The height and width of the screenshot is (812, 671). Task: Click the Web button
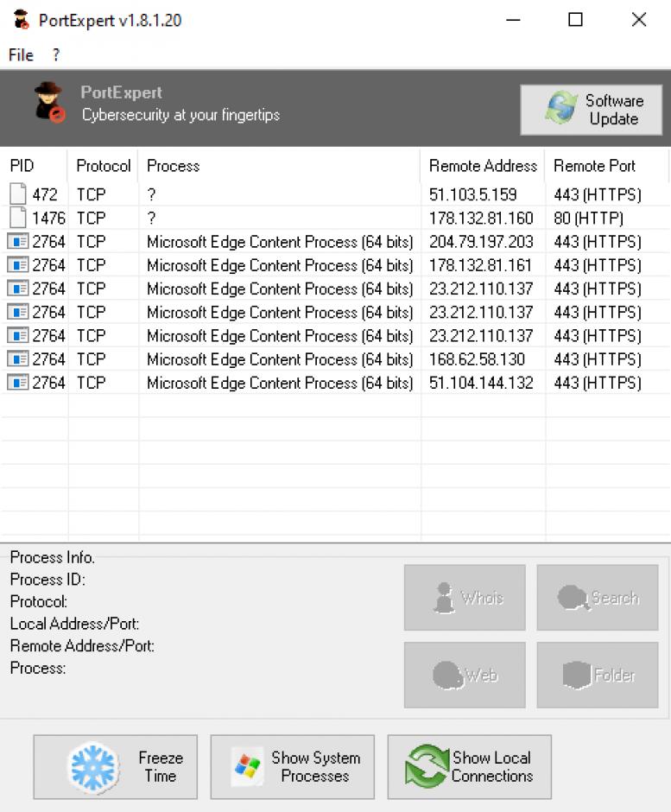click(x=465, y=675)
